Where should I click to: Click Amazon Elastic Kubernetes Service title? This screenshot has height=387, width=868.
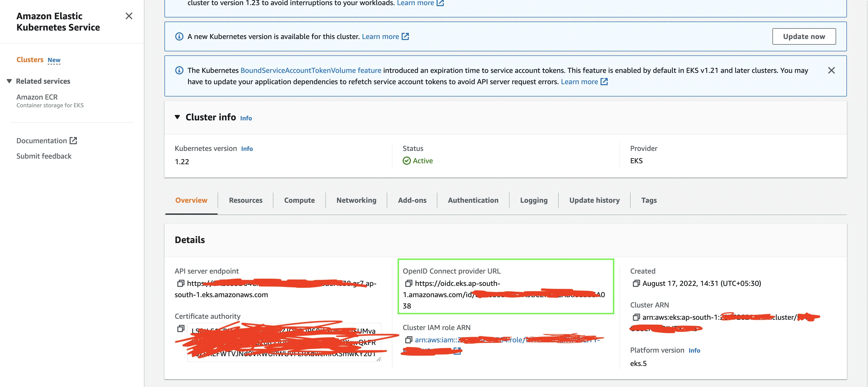click(x=58, y=22)
